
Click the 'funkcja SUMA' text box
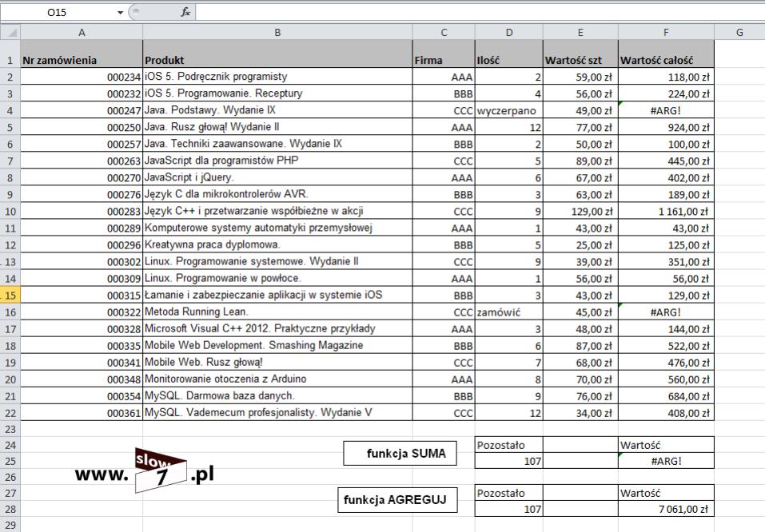pos(400,454)
